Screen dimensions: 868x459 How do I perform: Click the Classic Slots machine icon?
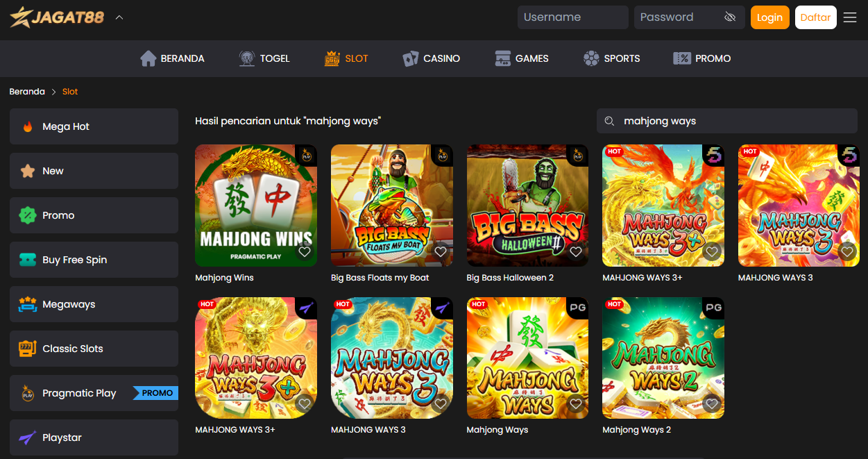(x=28, y=349)
